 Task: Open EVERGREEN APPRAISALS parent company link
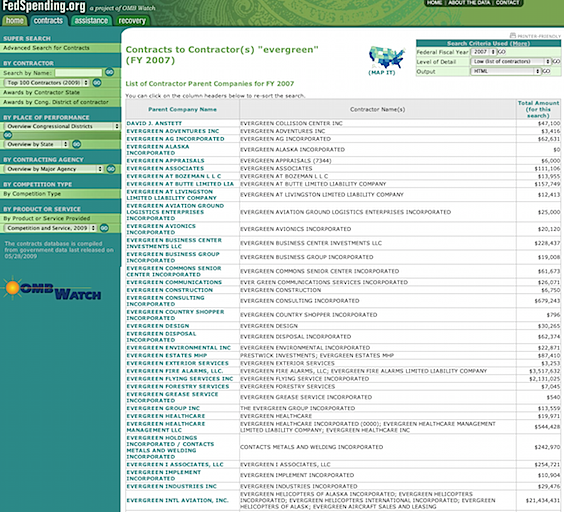165,160
